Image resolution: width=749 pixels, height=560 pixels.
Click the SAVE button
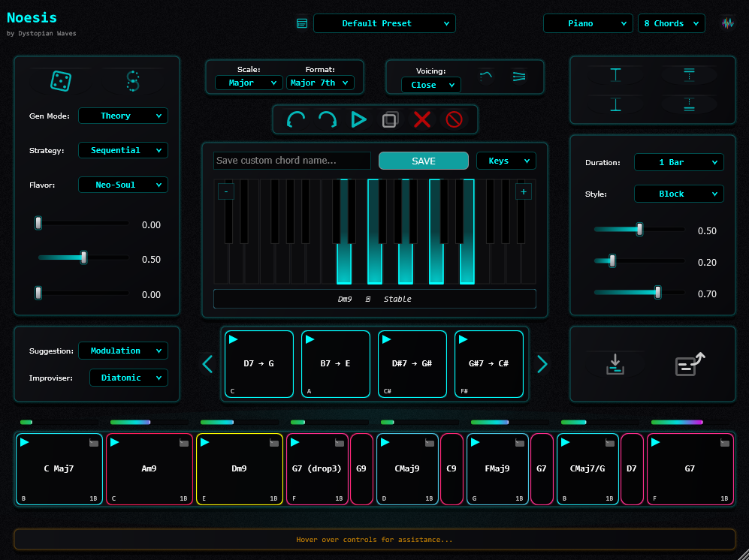tap(423, 161)
